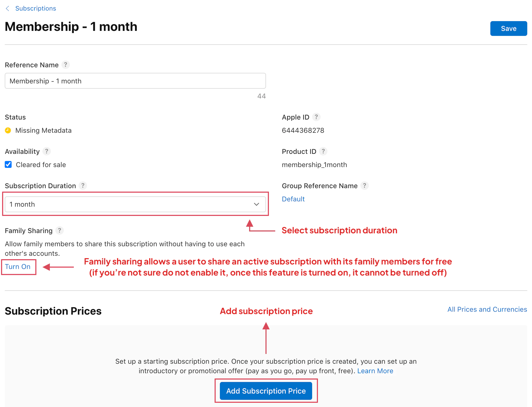Open the Family Sharing help tooltip
The image size is (532, 407).
coord(59,230)
